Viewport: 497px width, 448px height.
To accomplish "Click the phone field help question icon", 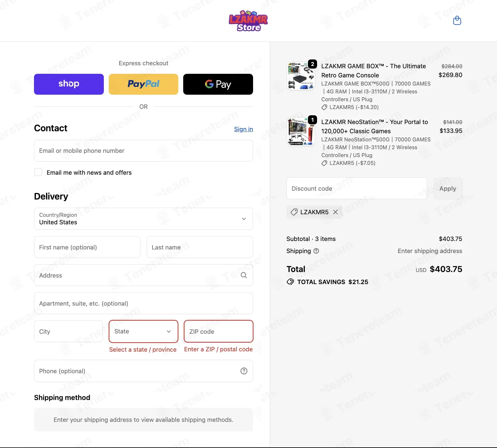I will (244, 371).
